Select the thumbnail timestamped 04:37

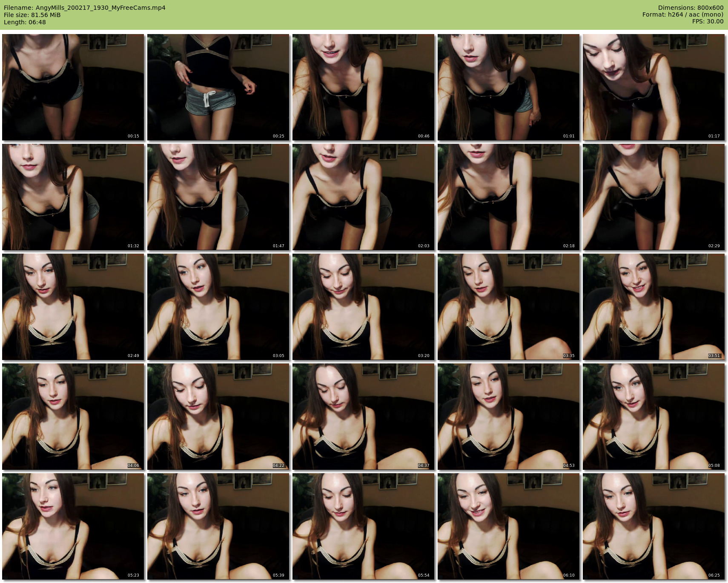[x=363, y=417]
